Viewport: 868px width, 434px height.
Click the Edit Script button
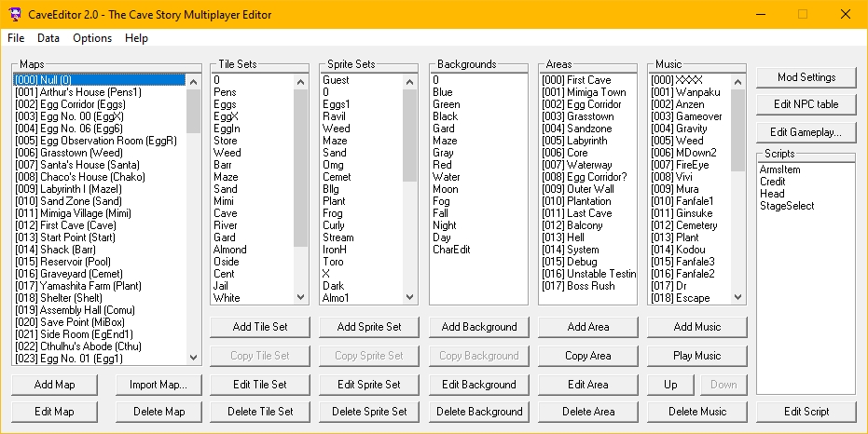click(806, 412)
